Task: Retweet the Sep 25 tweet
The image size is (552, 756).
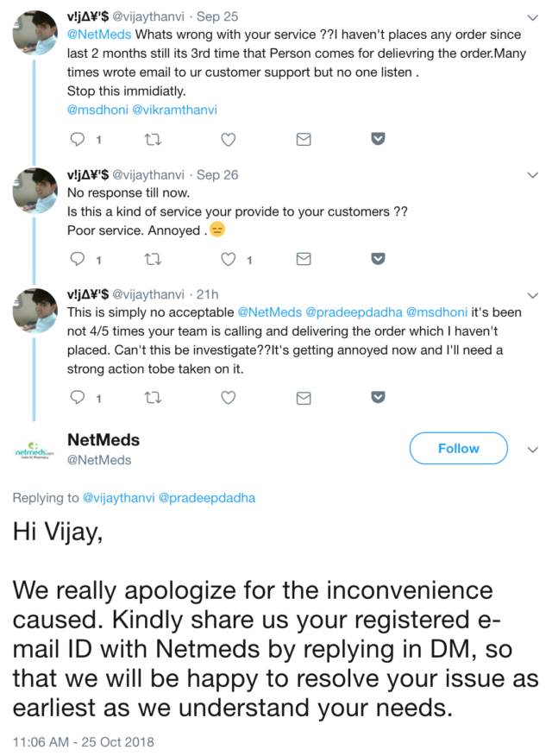Action: pyautogui.click(x=153, y=139)
